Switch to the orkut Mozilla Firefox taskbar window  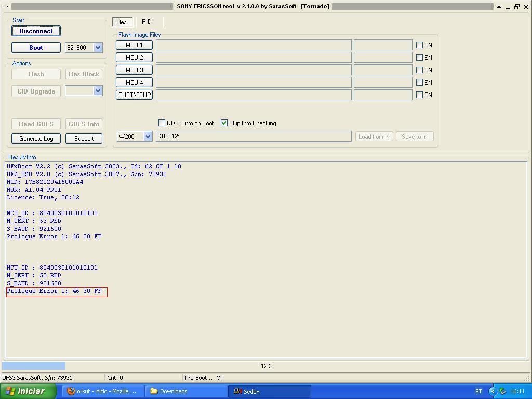[102, 391]
